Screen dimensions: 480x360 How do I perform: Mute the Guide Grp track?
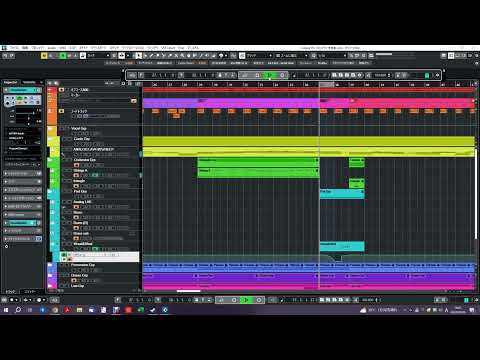click(x=65, y=139)
